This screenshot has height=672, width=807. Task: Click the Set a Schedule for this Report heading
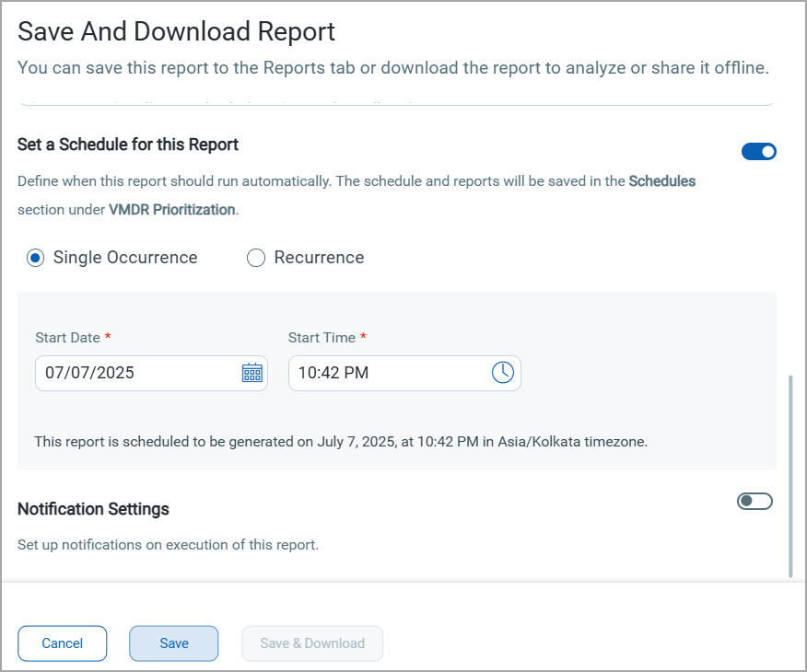128,145
